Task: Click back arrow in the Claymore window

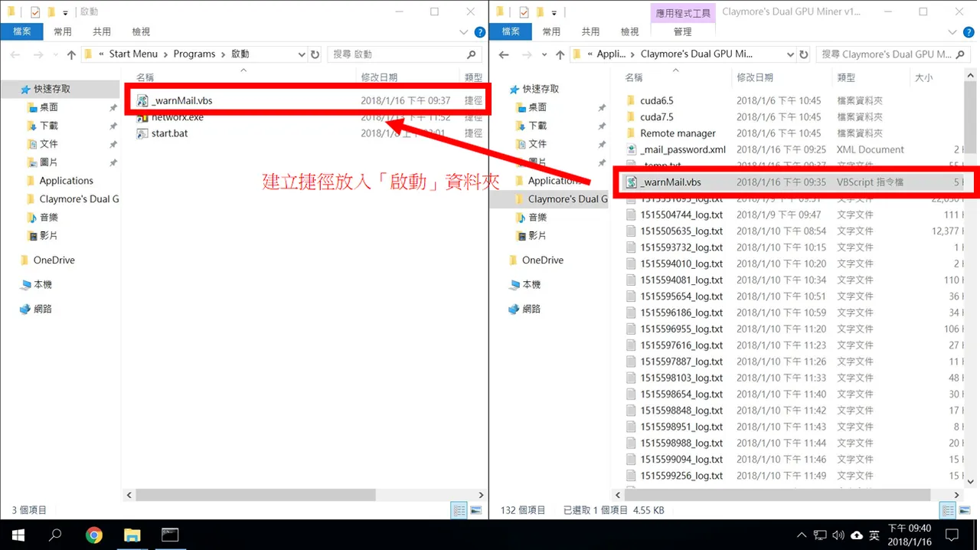Action: pos(504,54)
